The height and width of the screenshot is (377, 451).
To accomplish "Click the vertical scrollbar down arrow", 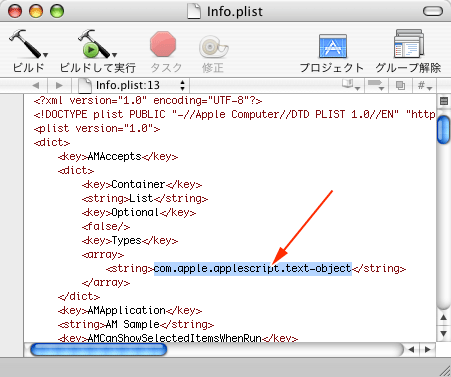I will click(444, 333).
